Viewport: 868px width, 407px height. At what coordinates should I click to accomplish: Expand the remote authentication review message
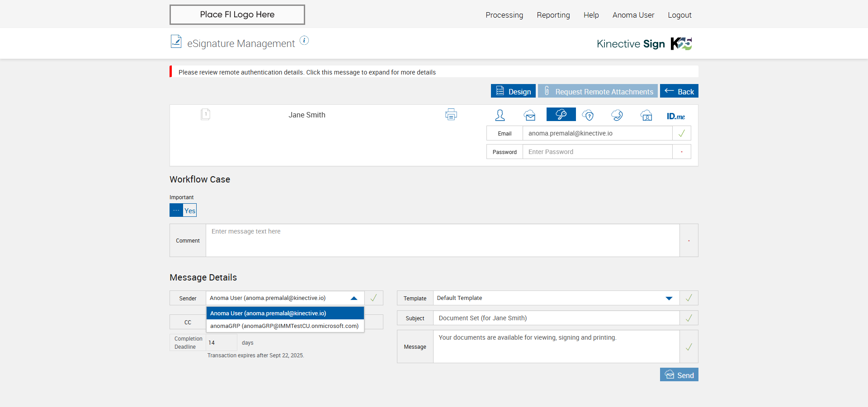pyautogui.click(x=307, y=72)
